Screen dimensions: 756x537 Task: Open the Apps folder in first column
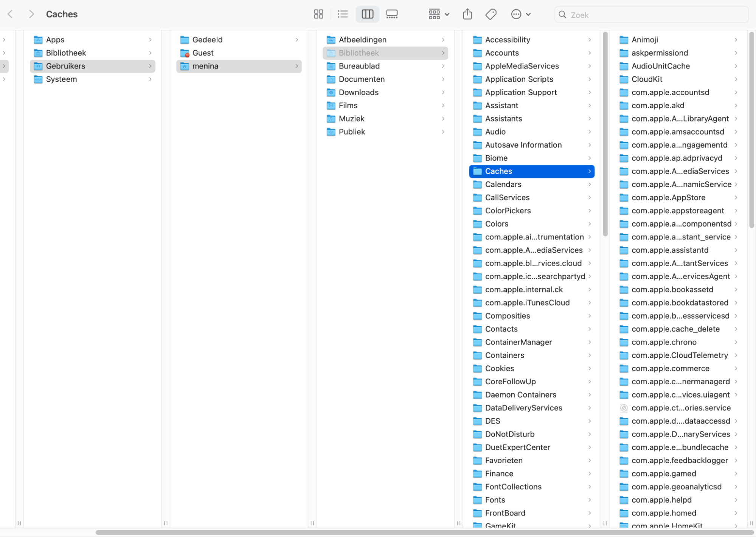coord(55,40)
